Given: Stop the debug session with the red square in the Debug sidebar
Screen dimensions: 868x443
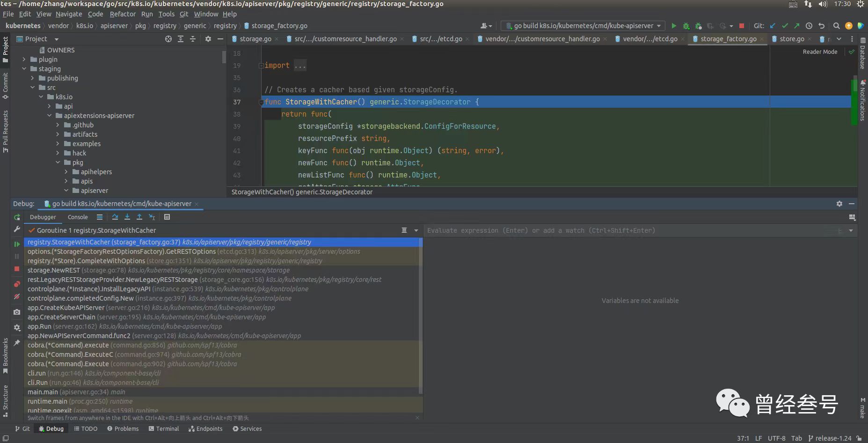Looking at the screenshot, I should [17, 269].
